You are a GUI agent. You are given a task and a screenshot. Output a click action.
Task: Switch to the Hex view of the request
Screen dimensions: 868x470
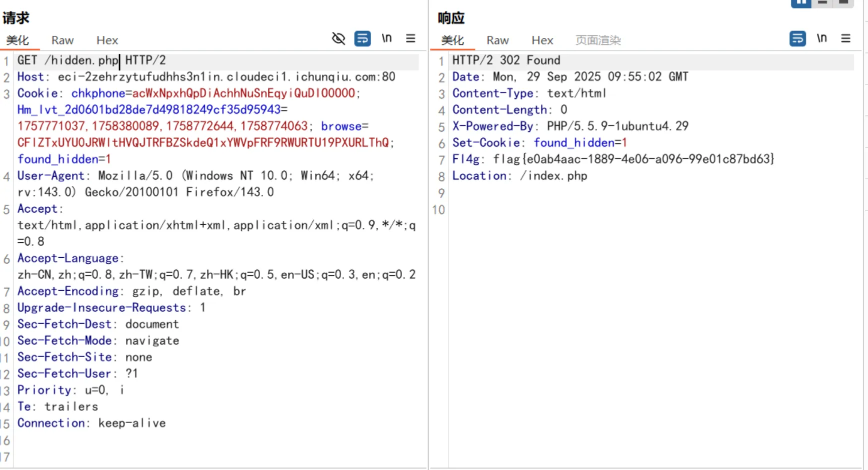[107, 40]
